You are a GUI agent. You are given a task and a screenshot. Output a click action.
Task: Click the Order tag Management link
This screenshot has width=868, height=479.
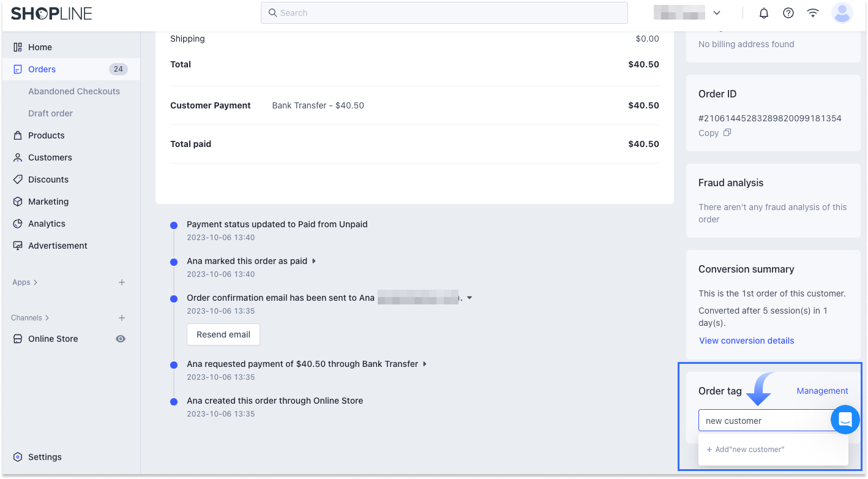[x=822, y=391]
